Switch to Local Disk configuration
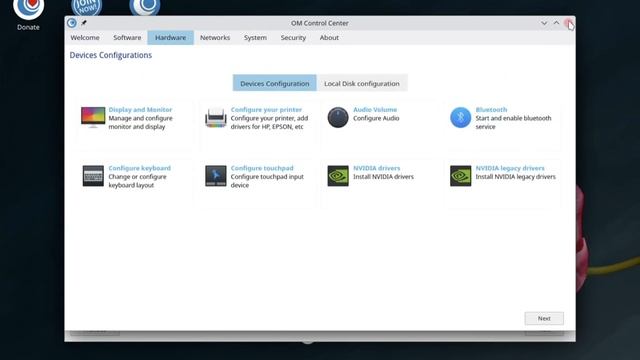Screen dimensions: 640x360 362,83
